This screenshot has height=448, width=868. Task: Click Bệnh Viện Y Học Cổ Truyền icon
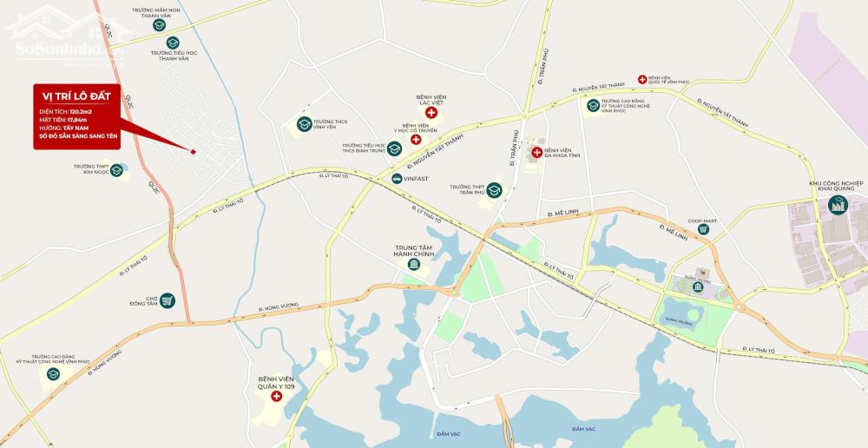tap(416, 140)
